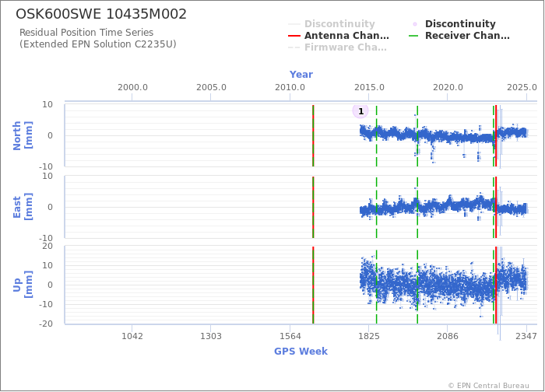This screenshot has width=545, height=392.
Task: Toggle the greyed-out Discontinuity line legend entry
Action: tap(332, 24)
